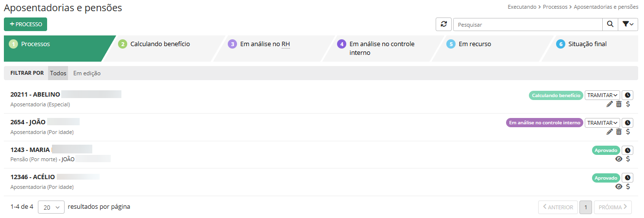This screenshot has height=218, width=644.
Task: Open history clock icon for MARIA
Action: [627, 151]
